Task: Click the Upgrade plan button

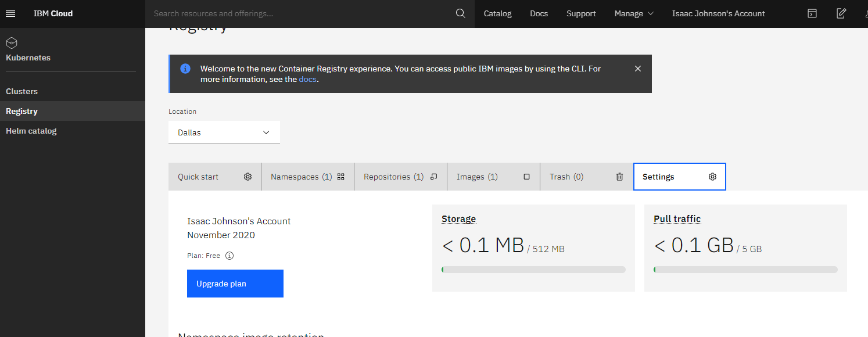Action: click(235, 284)
